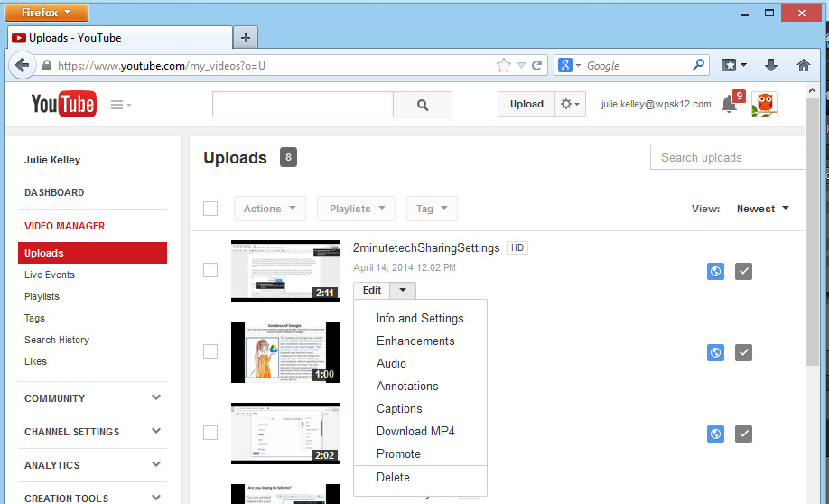
Task: Go back using the browser back arrow
Action: click(23, 66)
